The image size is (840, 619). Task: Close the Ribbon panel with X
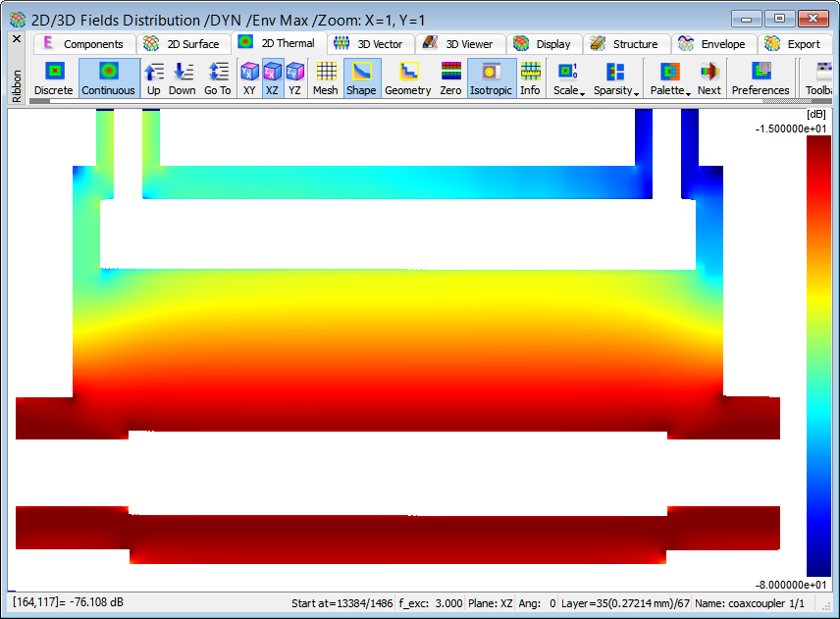(16, 39)
